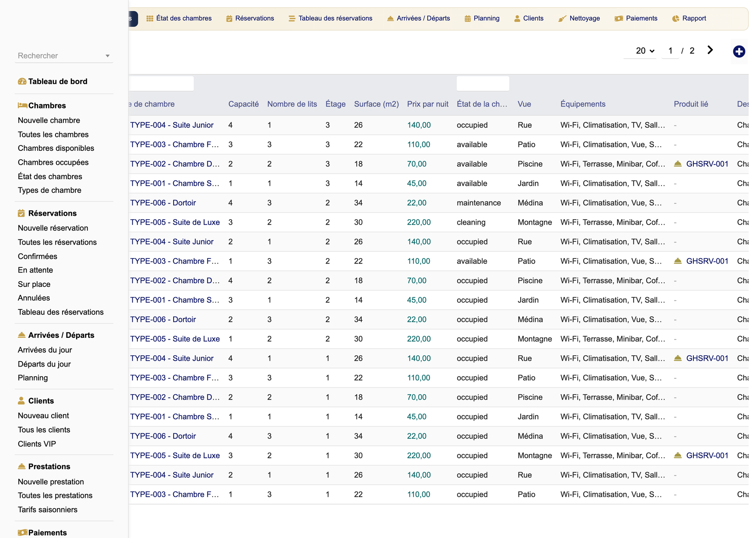This screenshot has width=756, height=538.
Task: Open Chambres disponibles in sidebar
Action: (x=56, y=148)
